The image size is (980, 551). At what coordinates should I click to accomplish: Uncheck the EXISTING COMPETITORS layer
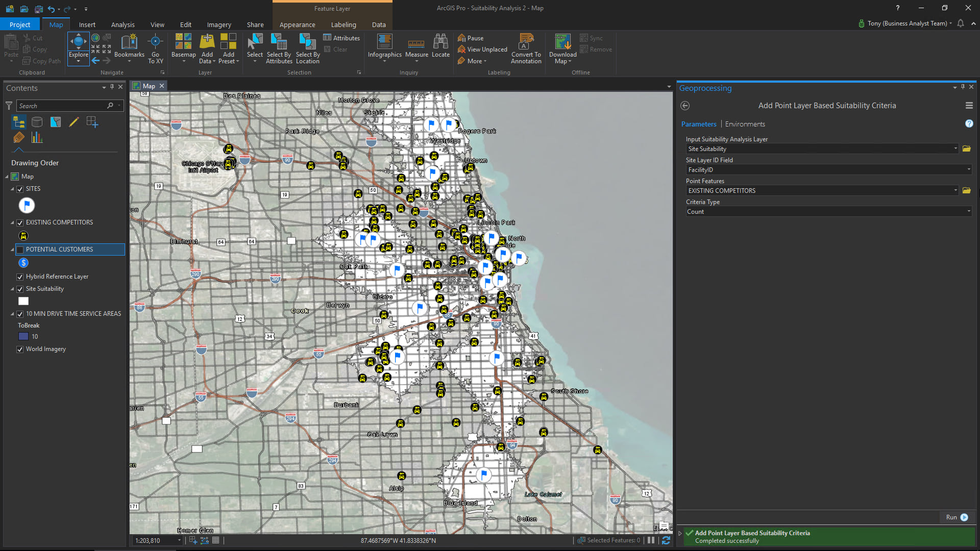pos(20,222)
